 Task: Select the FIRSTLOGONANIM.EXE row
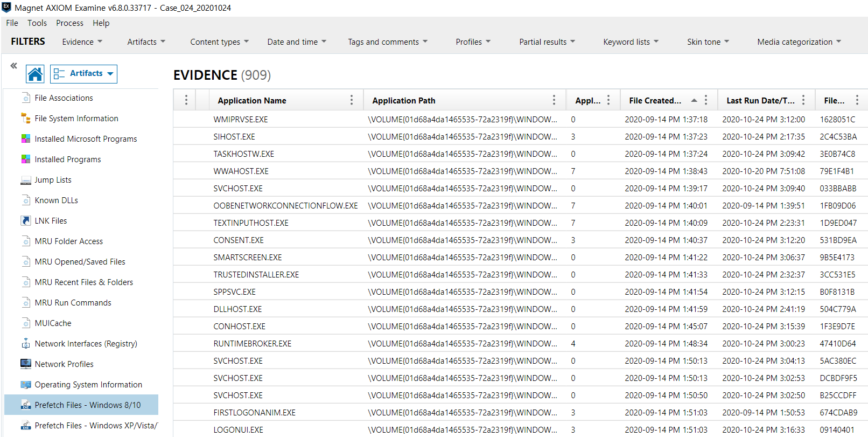coord(520,412)
